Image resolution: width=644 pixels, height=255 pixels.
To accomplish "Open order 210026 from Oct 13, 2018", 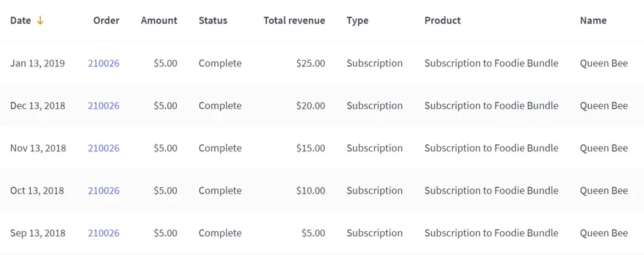I will tap(104, 191).
